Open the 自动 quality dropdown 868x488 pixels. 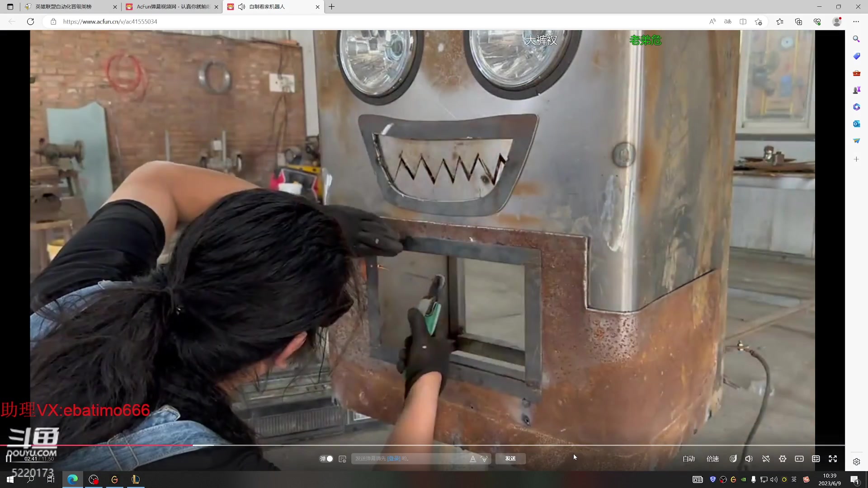click(x=689, y=459)
